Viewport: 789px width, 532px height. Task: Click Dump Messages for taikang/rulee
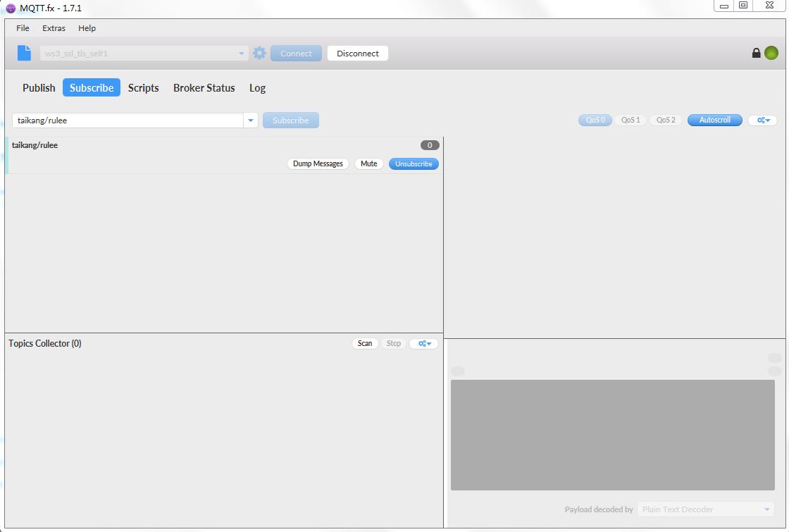click(318, 163)
